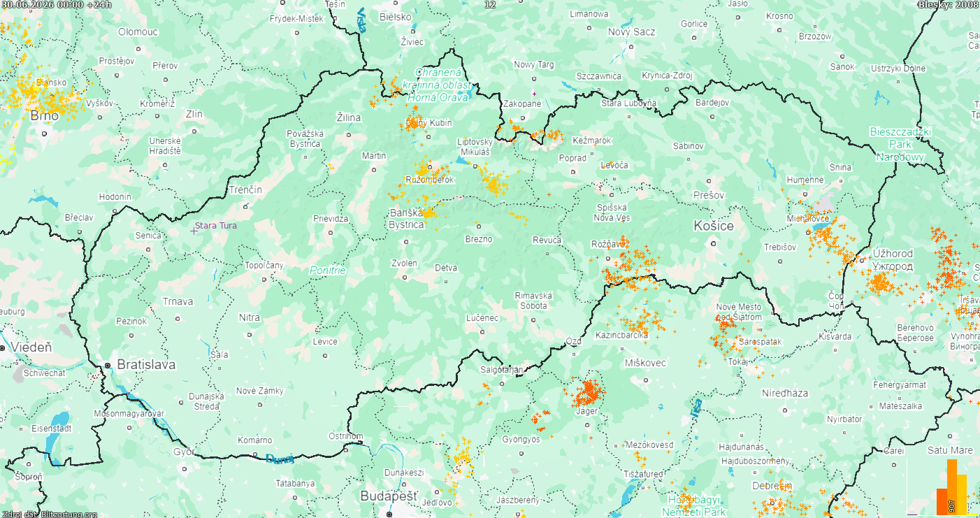This screenshot has height=518, width=980.
Task: Click the Eisenstadt town label
Action: tap(52, 428)
